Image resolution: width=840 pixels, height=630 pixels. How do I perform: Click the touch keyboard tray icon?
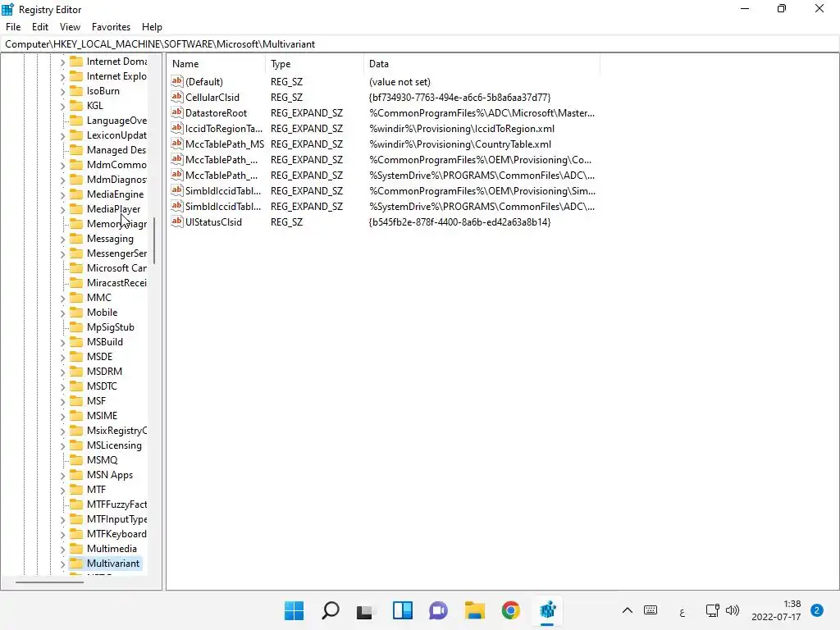651,610
